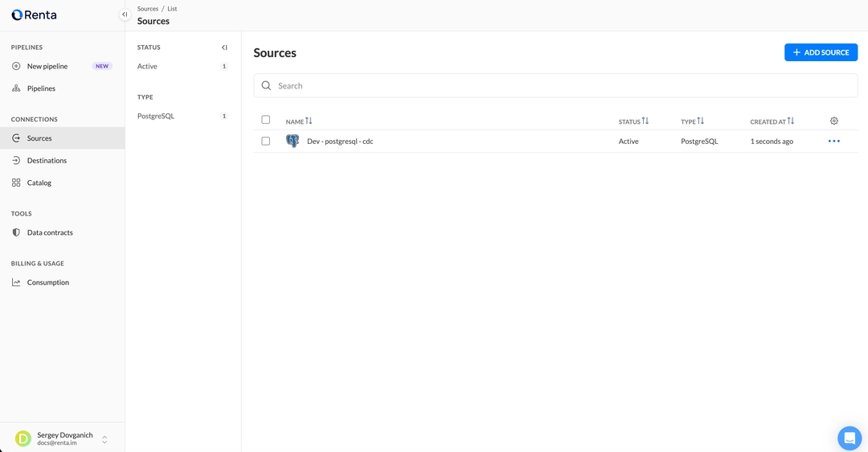The height and width of the screenshot is (452, 868).
Task: Click the Active filter count badge
Action: [x=224, y=66]
